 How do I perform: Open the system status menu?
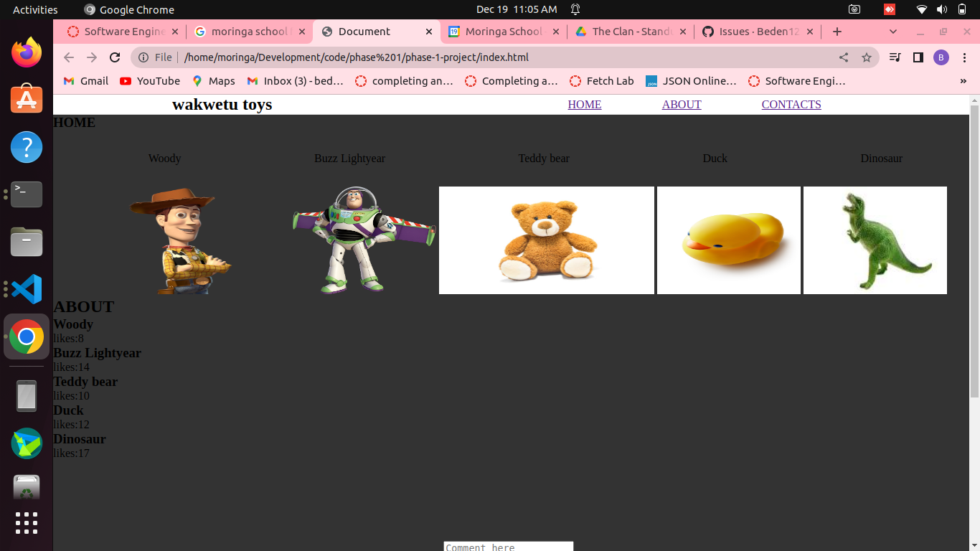(941, 9)
